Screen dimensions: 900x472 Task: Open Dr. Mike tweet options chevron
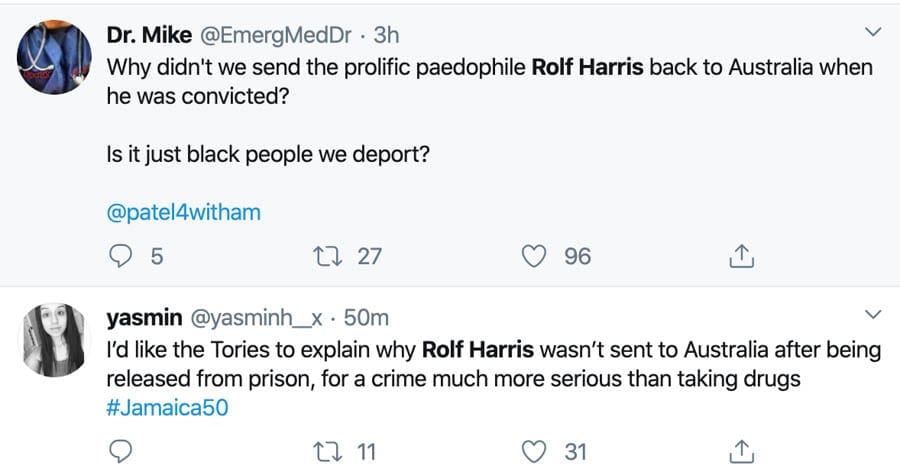[872, 34]
